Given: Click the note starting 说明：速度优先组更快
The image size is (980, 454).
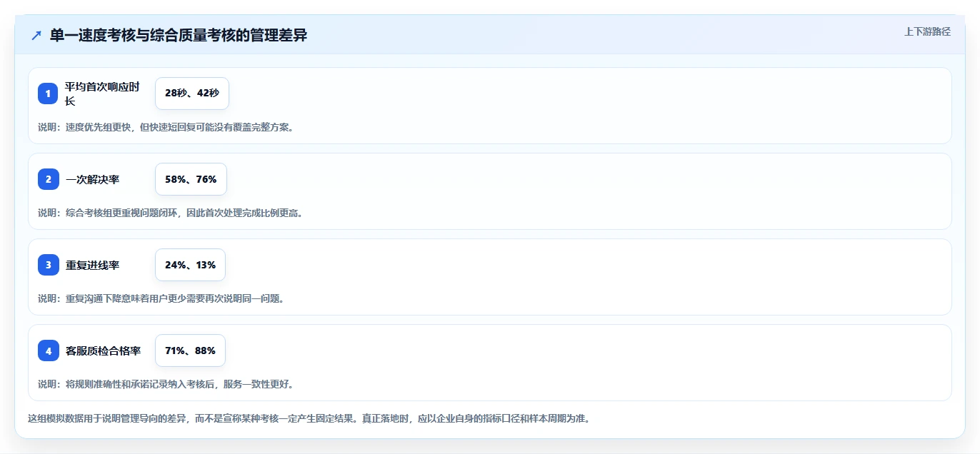Looking at the screenshot, I should [166, 127].
